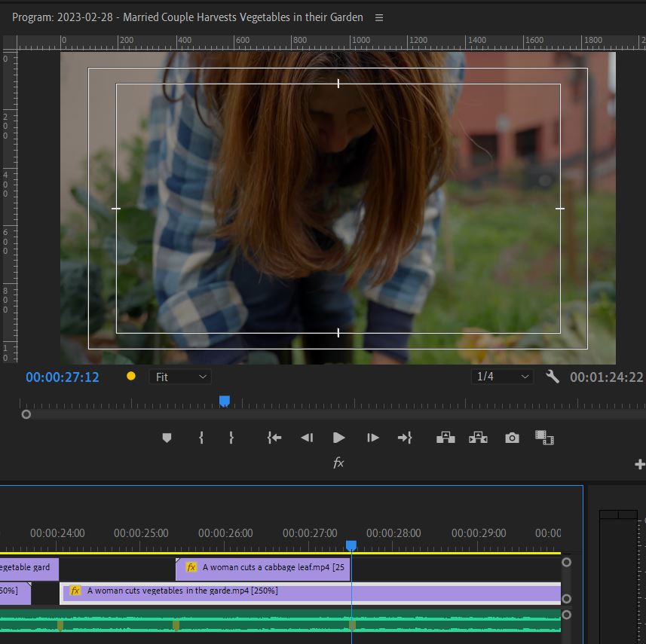Screen dimensions: 646x644
Task: Select 'A woman cuts vegetables in the garde.mp4' clip
Action: pyautogui.click(x=311, y=593)
